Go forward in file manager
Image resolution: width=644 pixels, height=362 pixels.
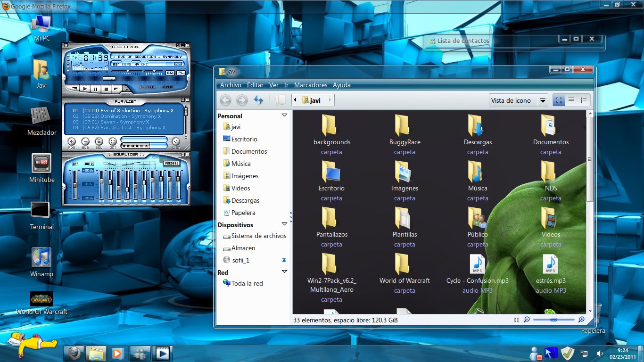(242, 100)
